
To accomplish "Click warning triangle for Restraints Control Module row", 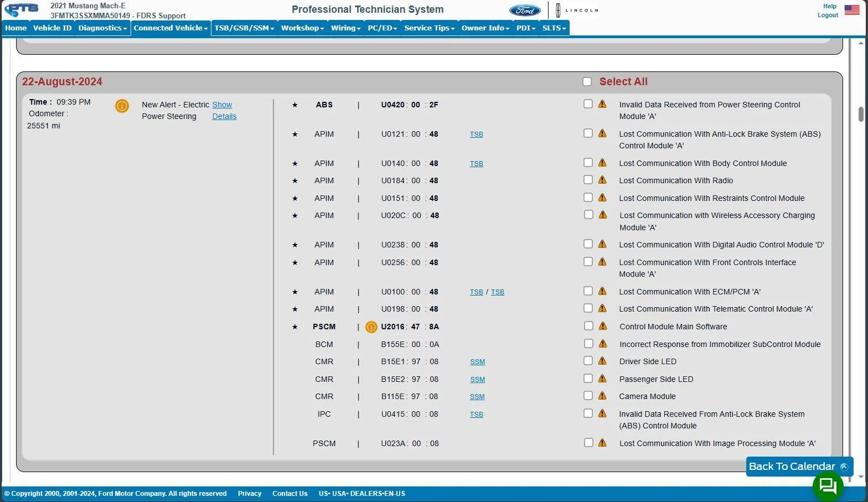I will tap(602, 198).
